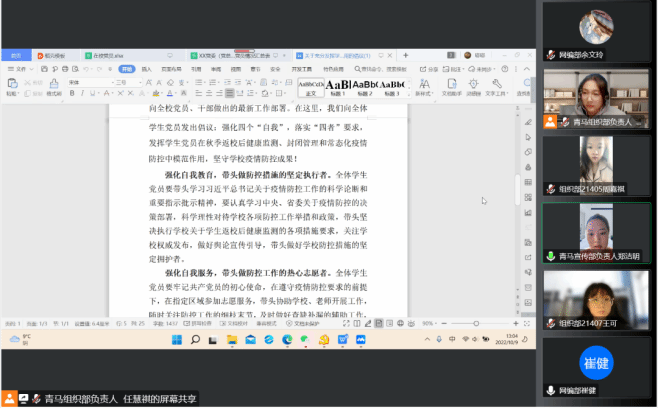Open the font name dropdown

[112, 83]
